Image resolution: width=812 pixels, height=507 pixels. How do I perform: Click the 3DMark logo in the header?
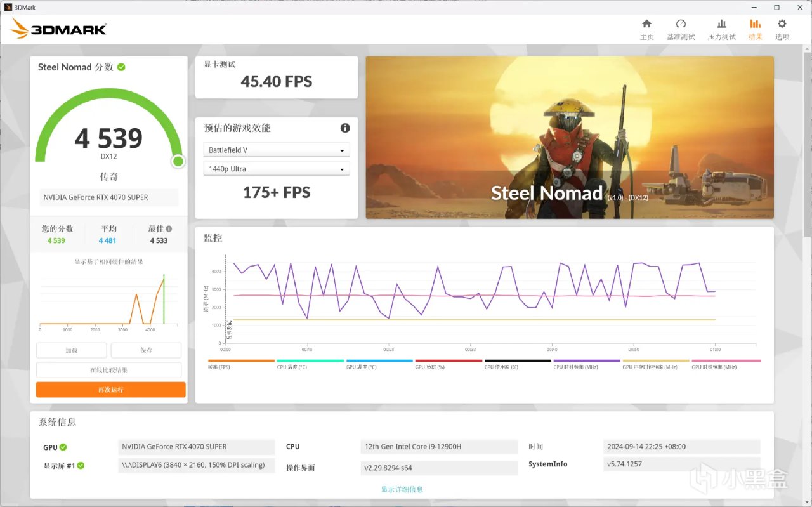pyautogui.click(x=58, y=29)
